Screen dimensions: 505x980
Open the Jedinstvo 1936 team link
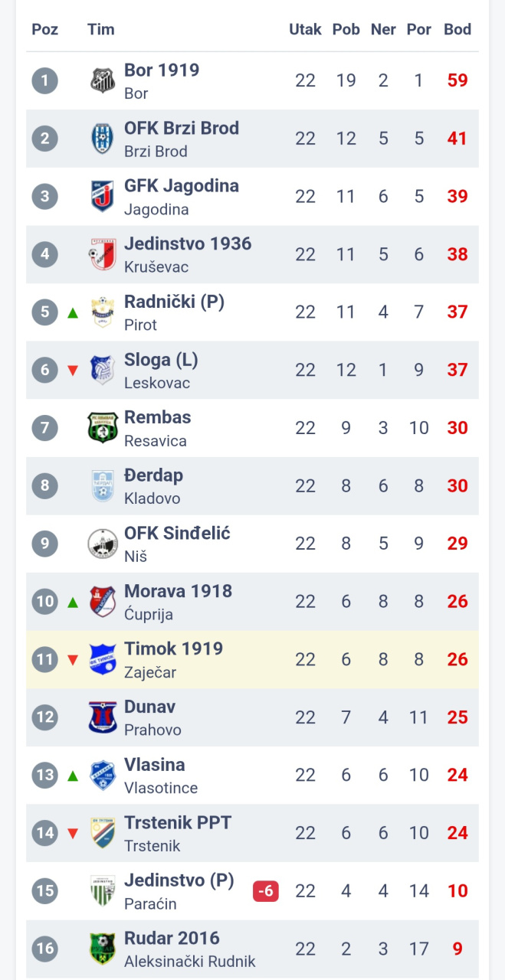click(x=188, y=244)
